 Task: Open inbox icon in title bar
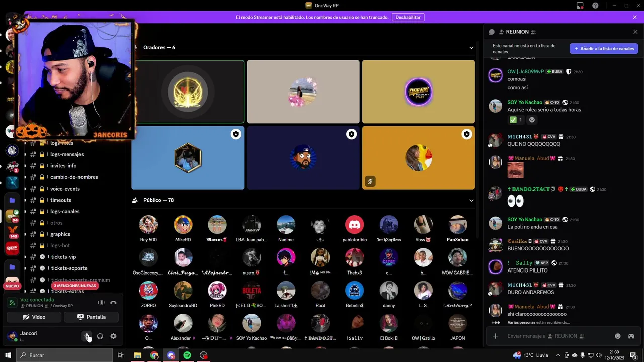coord(580,6)
